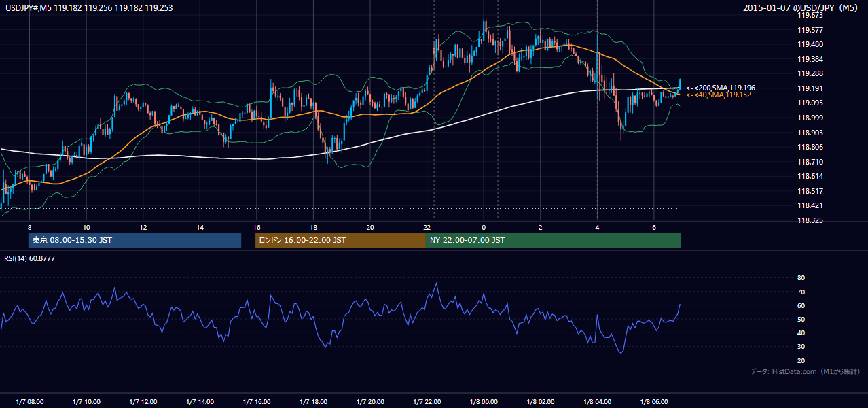Click RSI axis level 40
The image size is (868, 408).
(x=801, y=333)
